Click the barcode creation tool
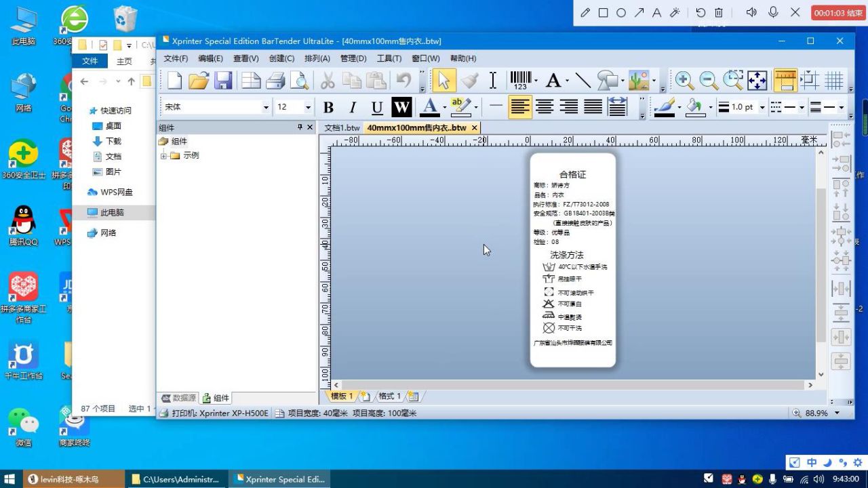 pos(520,81)
